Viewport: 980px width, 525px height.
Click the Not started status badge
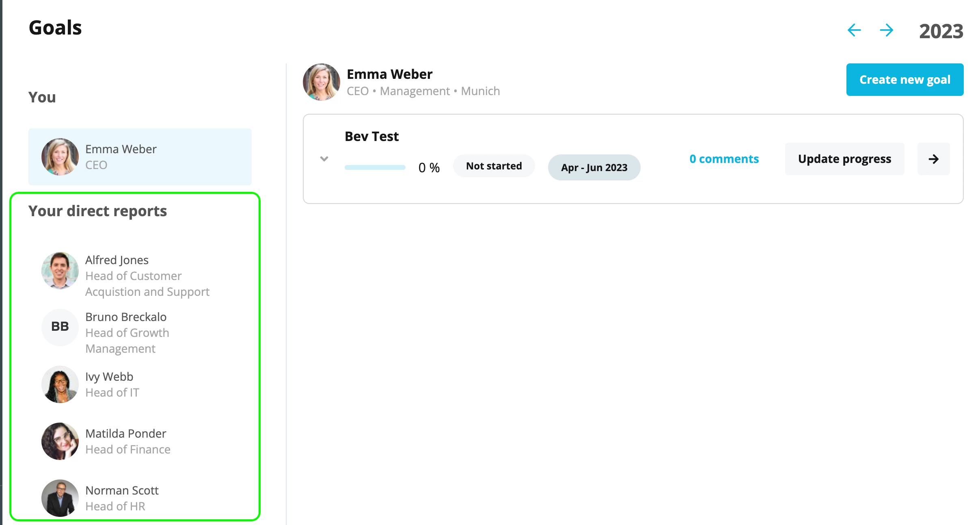494,166
